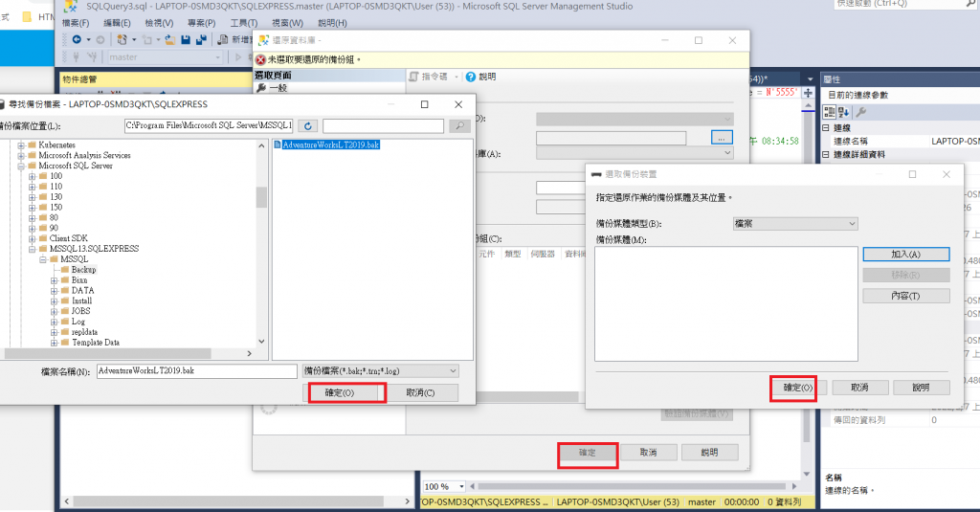The image size is (980, 512).
Task: Click the execute play icon in SQL toolbar
Action: point(237,56)
